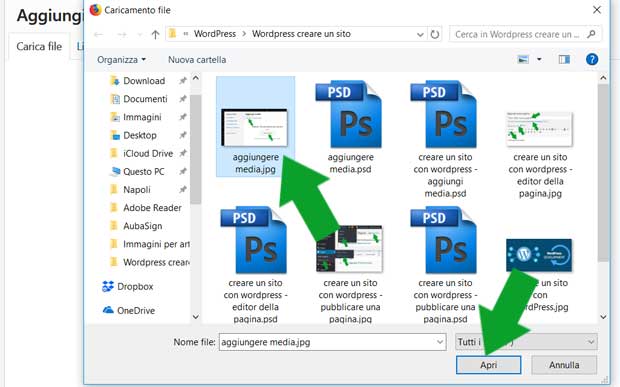Click the view mode icon in toolbar
The width and height of the screenshot is (620, 387).
tap(523, 60)
